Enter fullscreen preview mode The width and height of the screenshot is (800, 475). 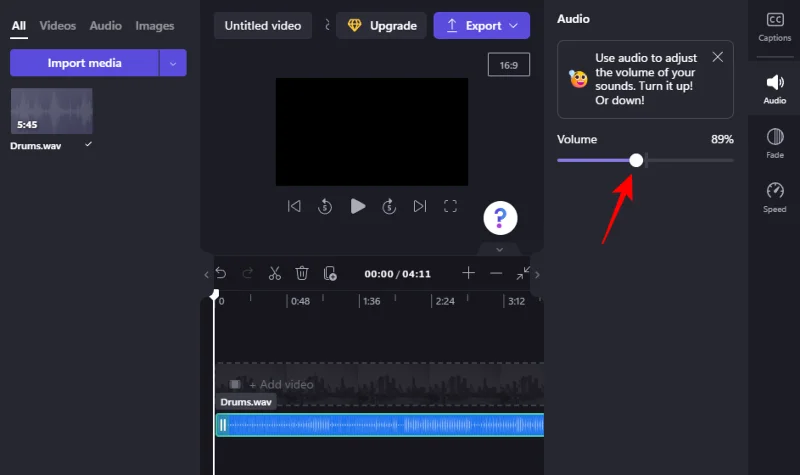coord(451,206)
